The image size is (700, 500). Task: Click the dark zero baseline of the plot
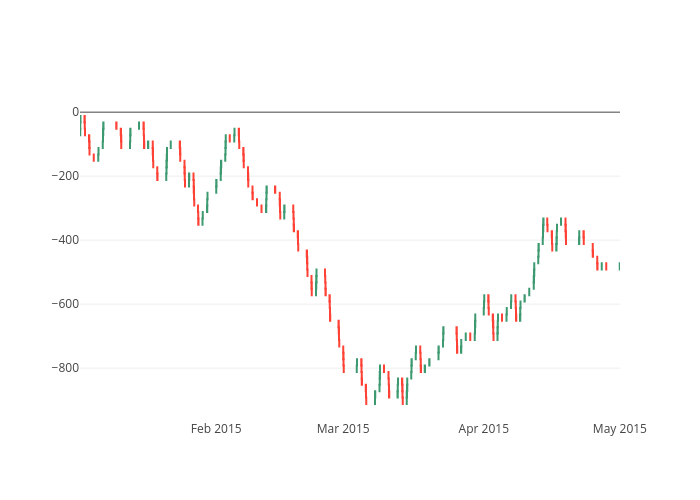coord(350,112)
